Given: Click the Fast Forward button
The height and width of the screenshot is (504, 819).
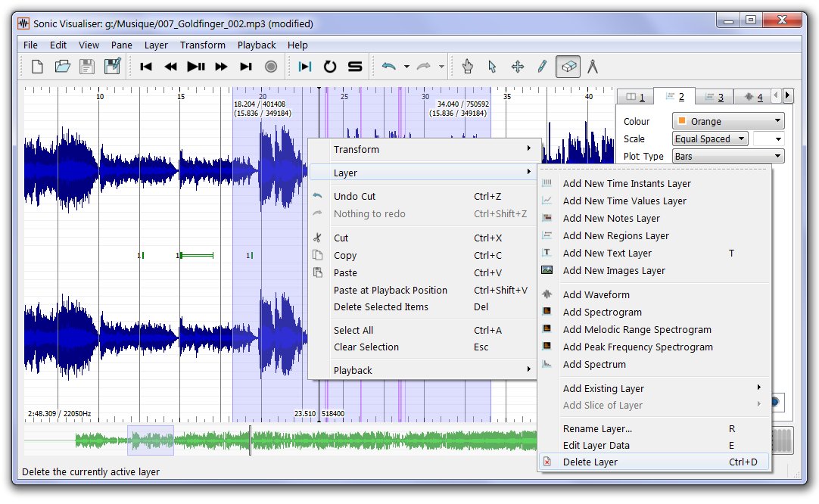Looking at the screenshot, I should (221, 67).
